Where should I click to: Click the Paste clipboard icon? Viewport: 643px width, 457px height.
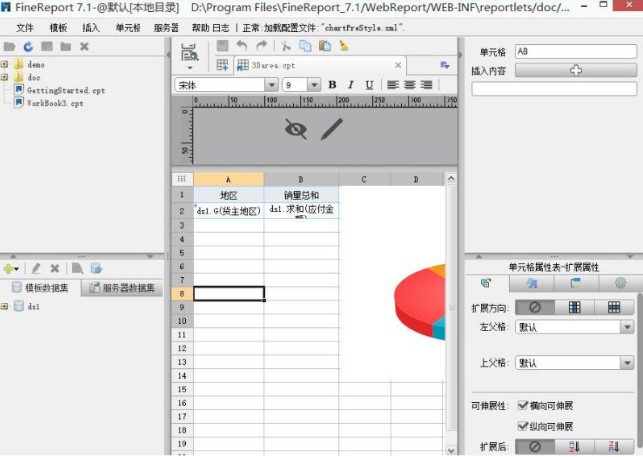pos(325,46)
